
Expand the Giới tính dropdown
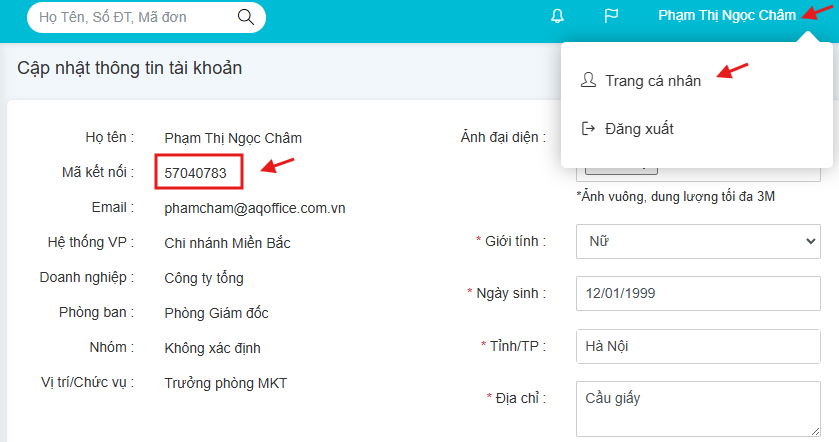(x=697, y=241)
